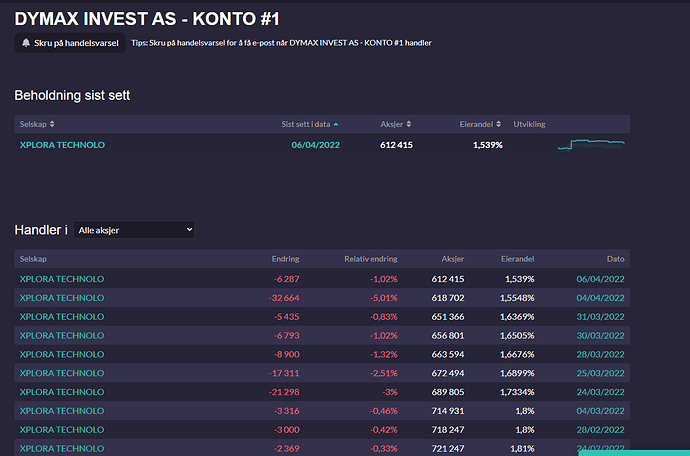This screenshot has width=690, height=456.
Task: Select the change value -17 311
Action: tap(284, 373)
